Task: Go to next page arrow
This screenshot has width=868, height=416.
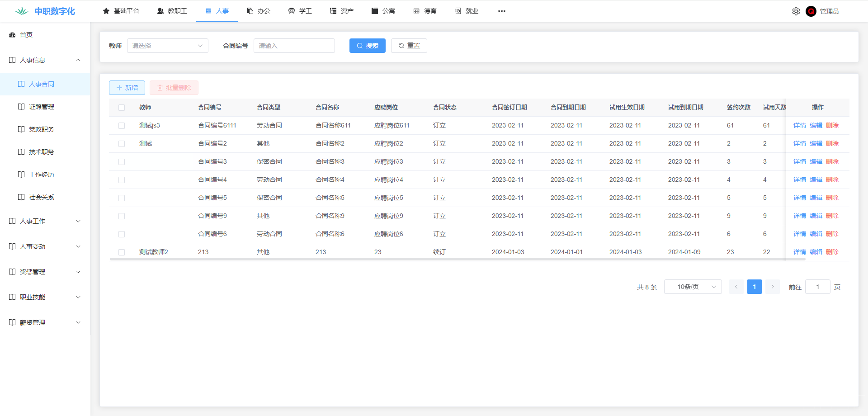Action: pos(772,287)
